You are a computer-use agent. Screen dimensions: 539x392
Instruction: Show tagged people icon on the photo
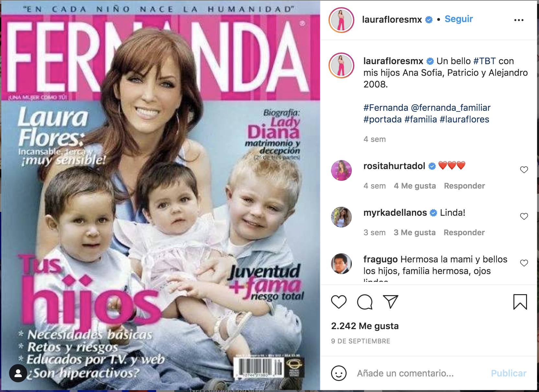(x=18, y=374)
